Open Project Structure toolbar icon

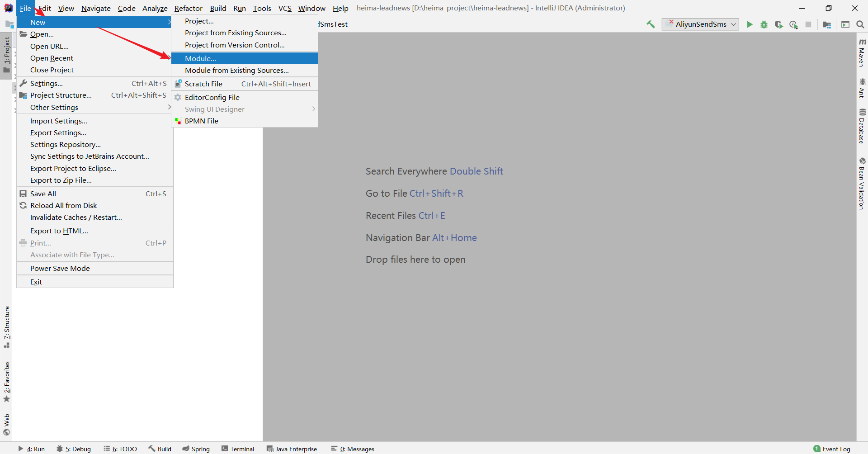coord(827,24)
